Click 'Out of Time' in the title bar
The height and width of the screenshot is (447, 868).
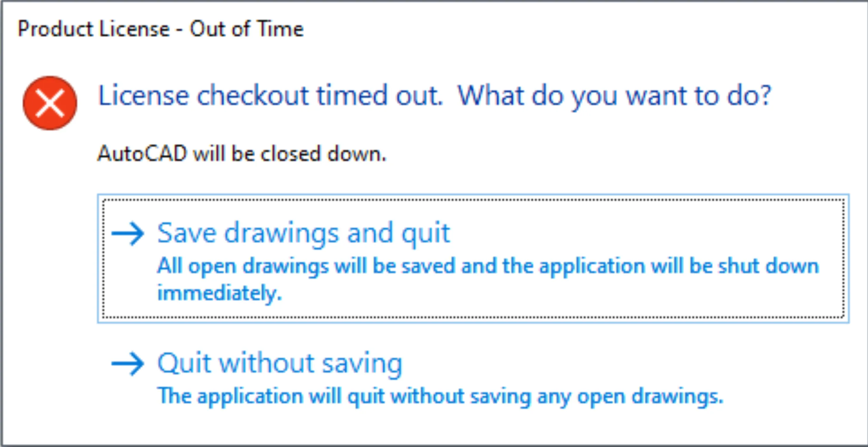247,29
